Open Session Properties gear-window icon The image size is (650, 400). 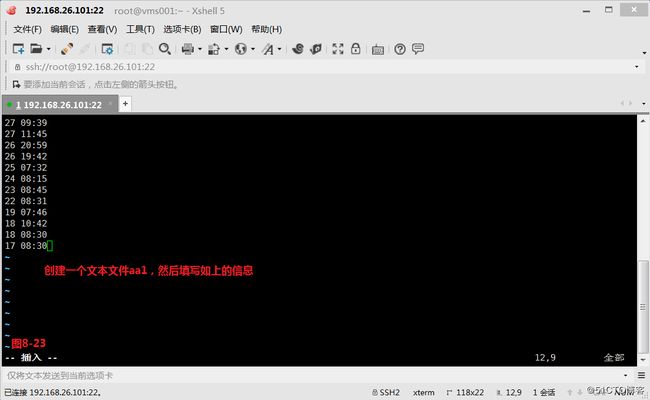[107, 49]
